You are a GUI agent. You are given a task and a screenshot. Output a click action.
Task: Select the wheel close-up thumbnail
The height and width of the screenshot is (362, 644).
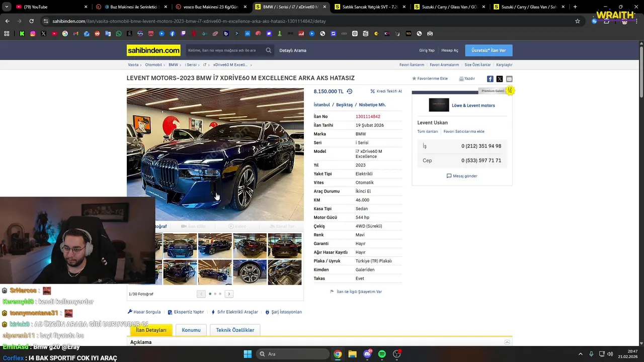(250, 272)
